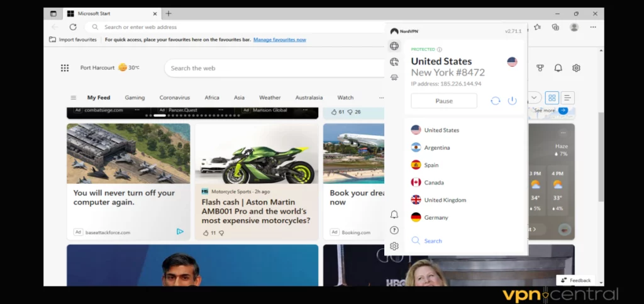Dislike the Aston Martin motorcycle article
This screenshot has height=304, width=644.
click(221, 233)
